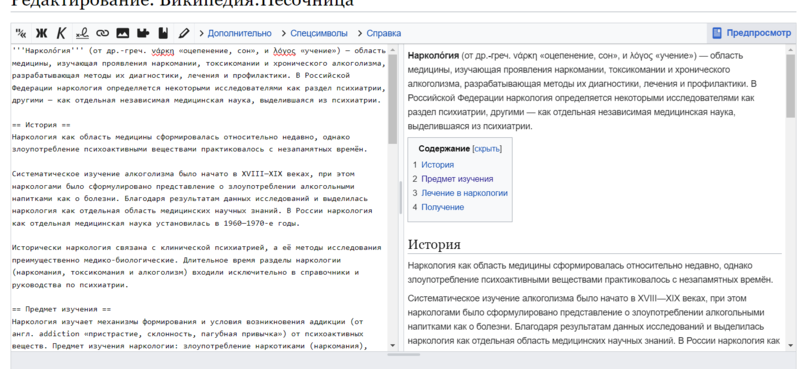
Task: Toggle bold (Ж) formatting
Action: point(41,33)
